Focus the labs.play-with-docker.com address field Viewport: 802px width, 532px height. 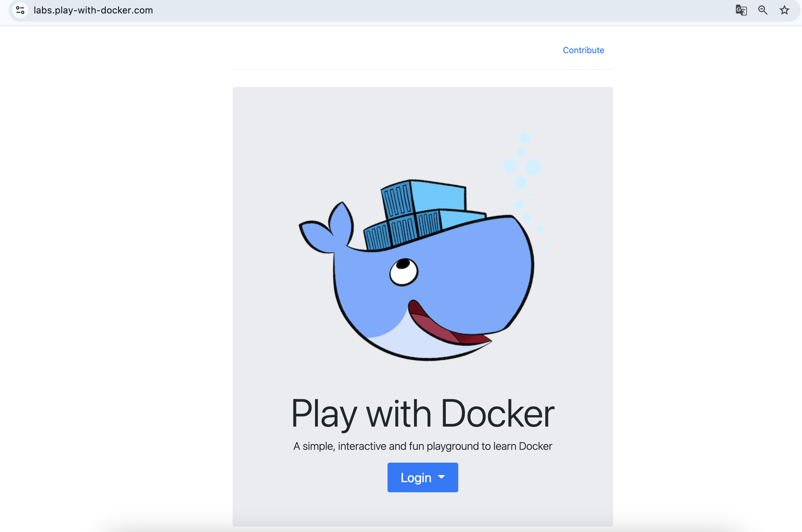[x=93, y=10]
